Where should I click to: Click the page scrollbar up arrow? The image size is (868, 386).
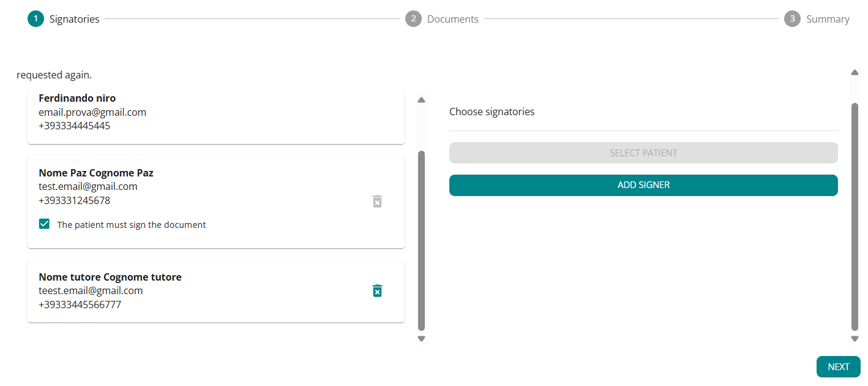coord(855,72)
